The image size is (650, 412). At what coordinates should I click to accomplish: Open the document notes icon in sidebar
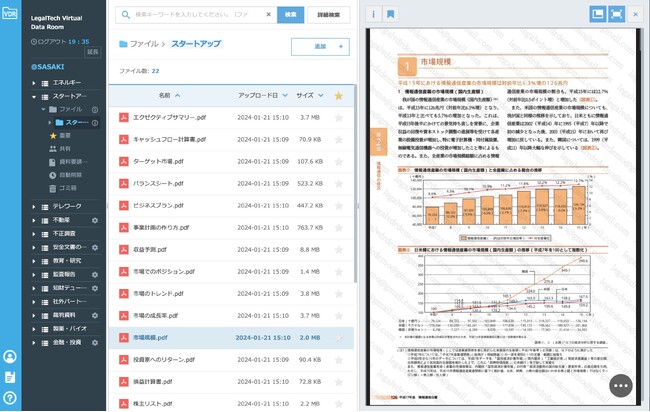coord(10,377)
